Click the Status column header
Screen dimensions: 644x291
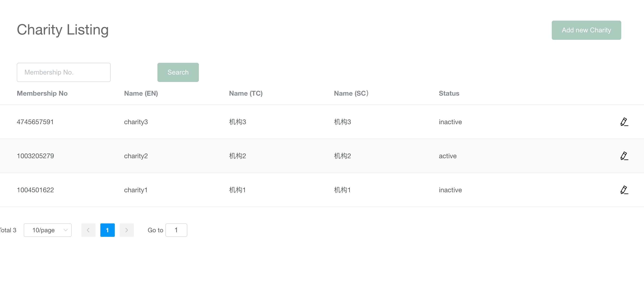tap(449, 93)
